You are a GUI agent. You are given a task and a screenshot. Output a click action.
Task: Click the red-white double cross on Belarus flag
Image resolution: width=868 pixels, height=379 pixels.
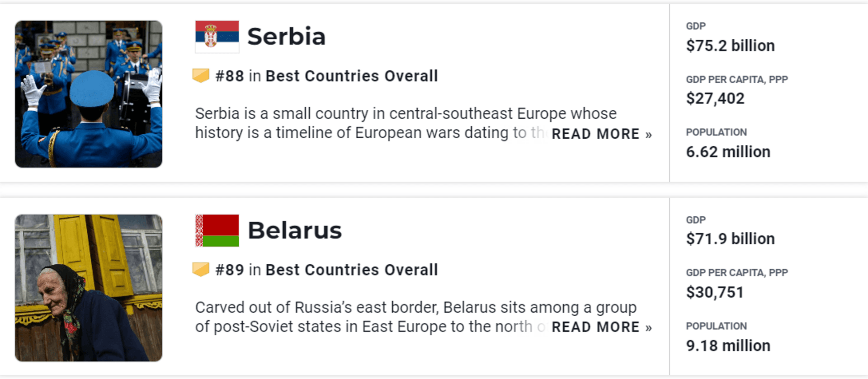click(x=199, y=229)
